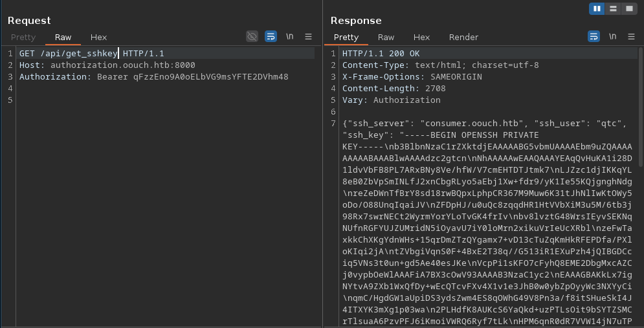The height and width of the screenshot is (328, 644).
Task: Select the Pretty tab in Request panel
Action: coord(23,38)
